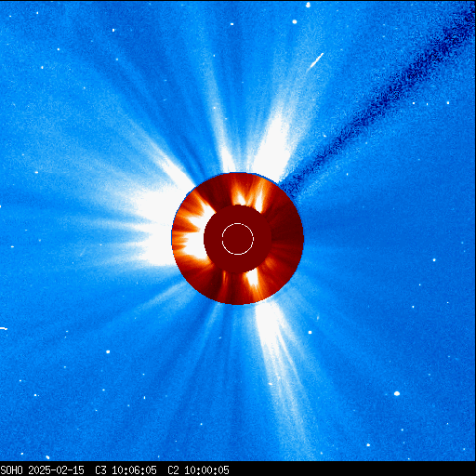This screenshot has width=476, height=476.
Task: Click the 2025-02-15 date text
Action: 56,470
